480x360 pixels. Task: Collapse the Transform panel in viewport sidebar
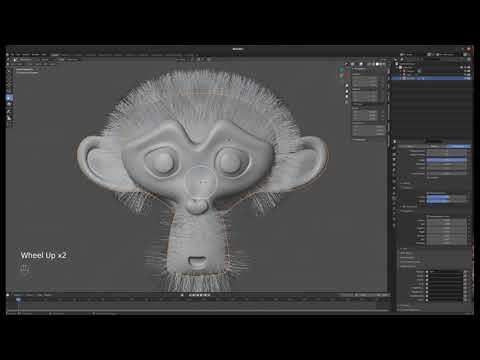click(360, 68)
